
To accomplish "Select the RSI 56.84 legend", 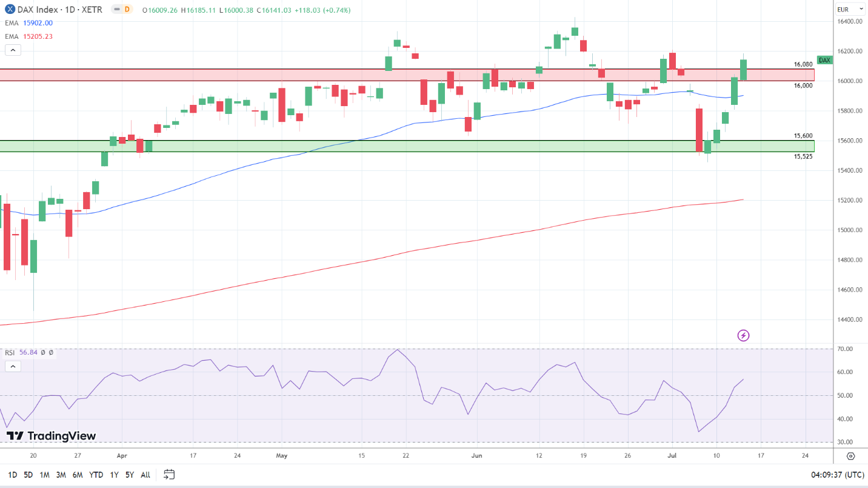I will pos(21,352).
